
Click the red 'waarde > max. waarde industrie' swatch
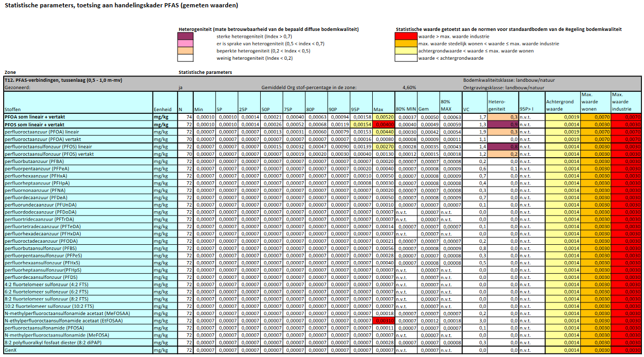[405, 37]
